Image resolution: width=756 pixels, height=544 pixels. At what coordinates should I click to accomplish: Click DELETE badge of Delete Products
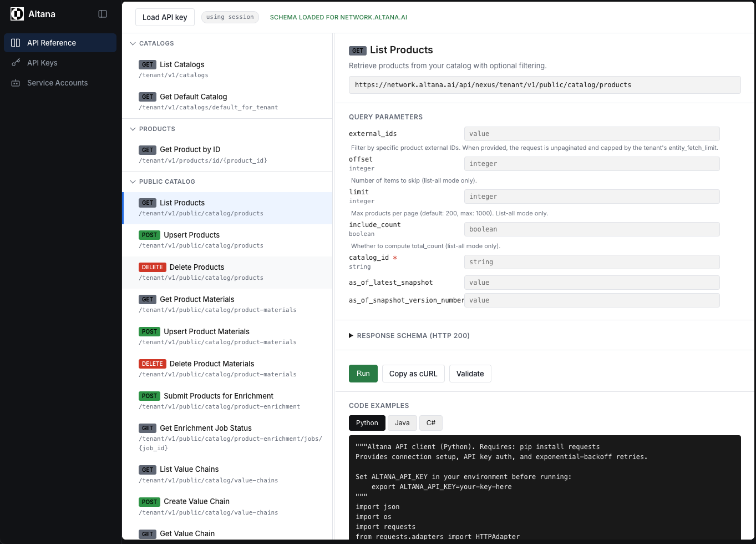(x=153, y=267)
